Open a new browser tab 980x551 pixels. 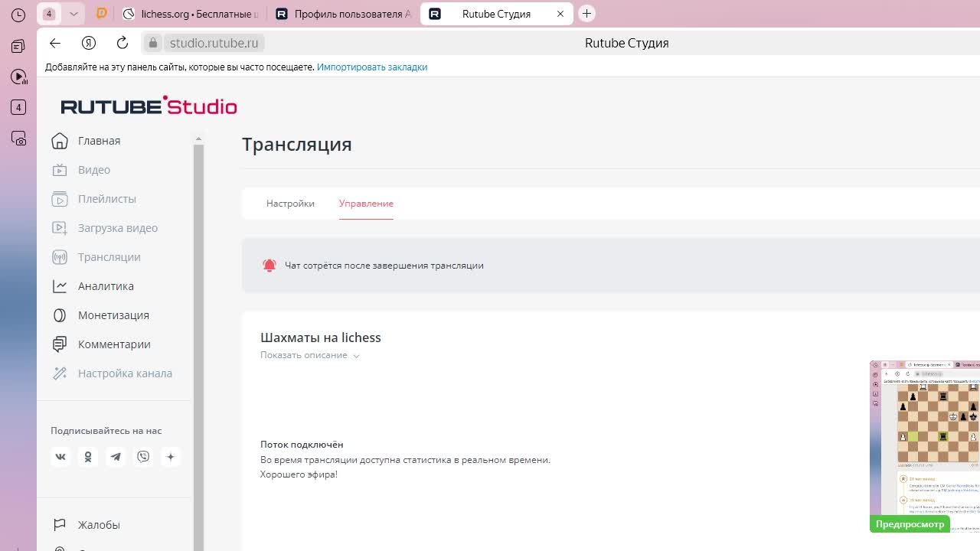click(x=586, y=14)
